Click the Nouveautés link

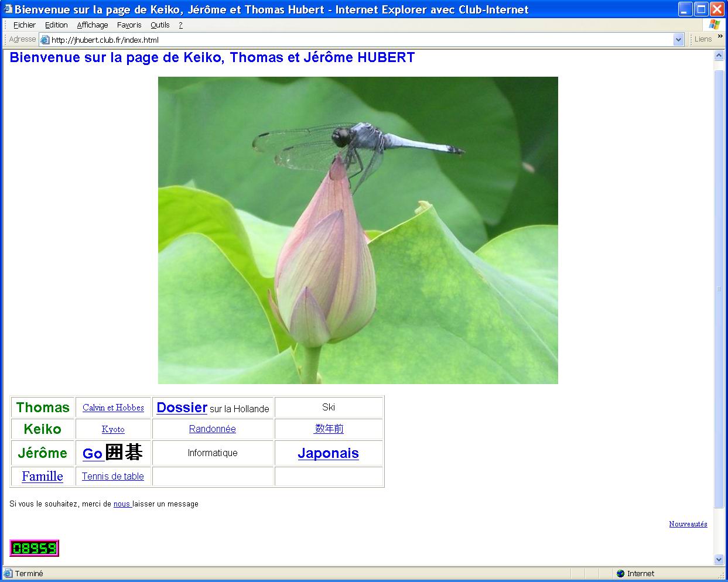[x=688, y=524]
